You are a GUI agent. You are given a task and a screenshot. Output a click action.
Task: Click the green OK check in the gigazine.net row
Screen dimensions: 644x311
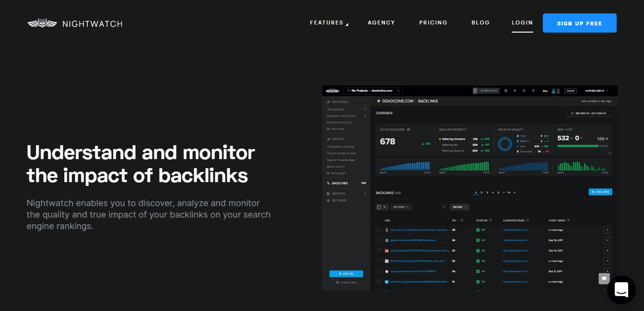pos(478,240)
